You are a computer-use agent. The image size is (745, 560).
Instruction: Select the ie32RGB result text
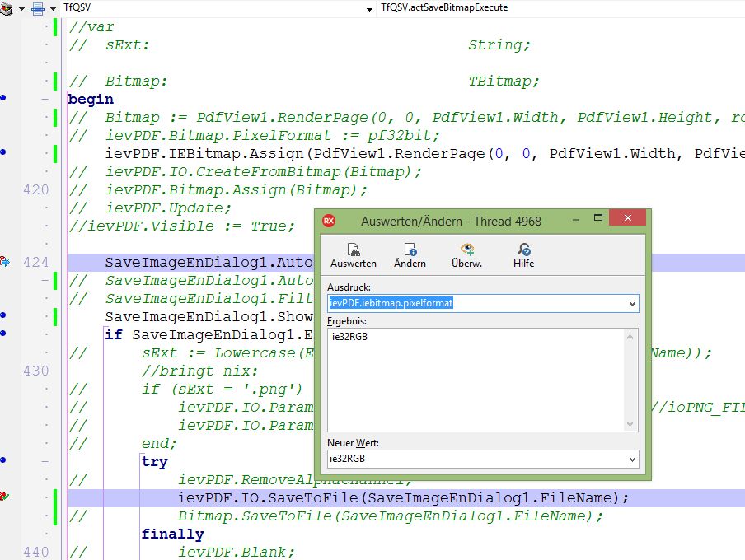[349, 337]
